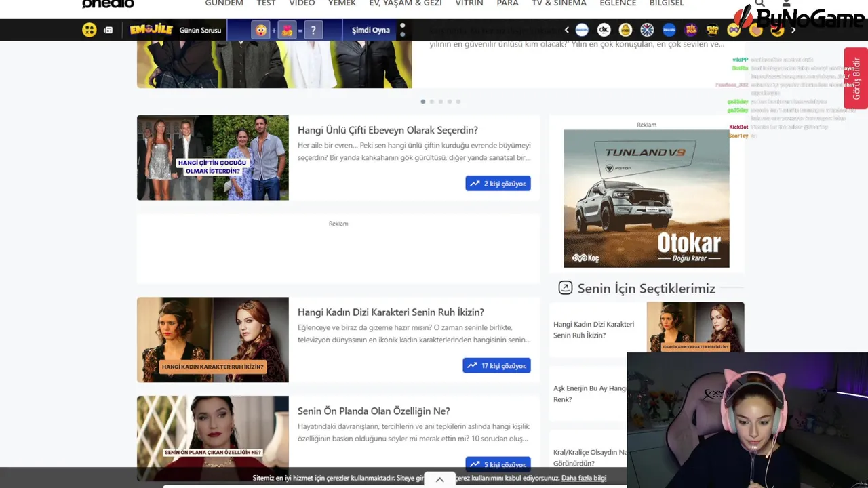Viewport: 868px width, 488px height.
Task: Open the EĞLENCE menu
Action: [x=618, y=3]
